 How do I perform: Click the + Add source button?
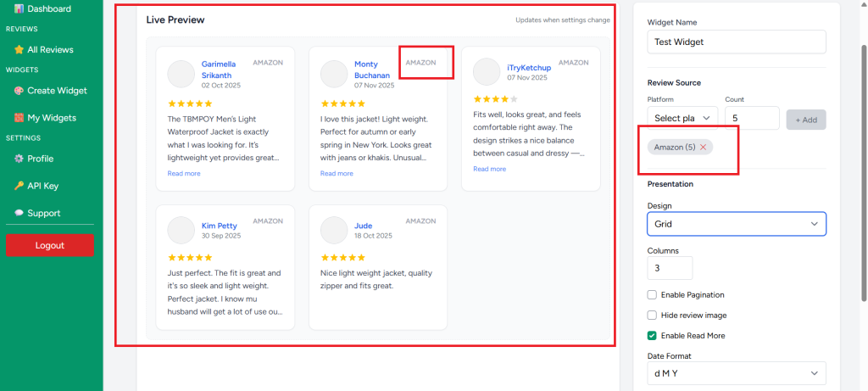(x=805, y=120)
